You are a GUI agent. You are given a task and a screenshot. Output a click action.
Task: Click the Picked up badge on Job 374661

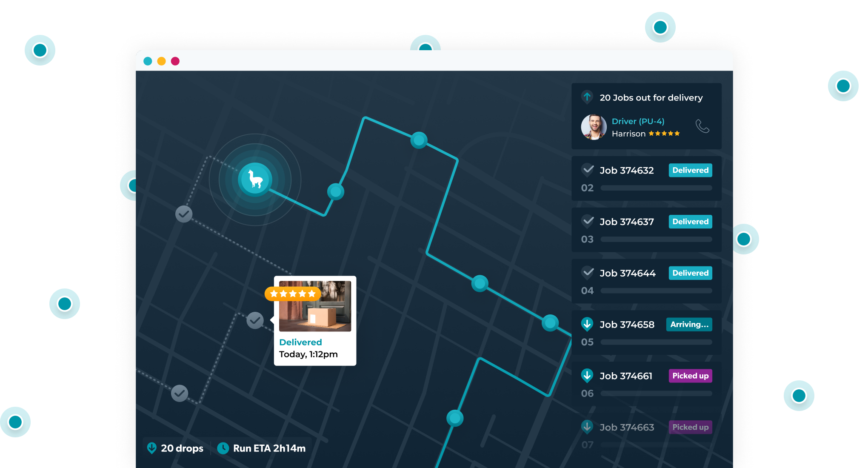pos(690,376)
